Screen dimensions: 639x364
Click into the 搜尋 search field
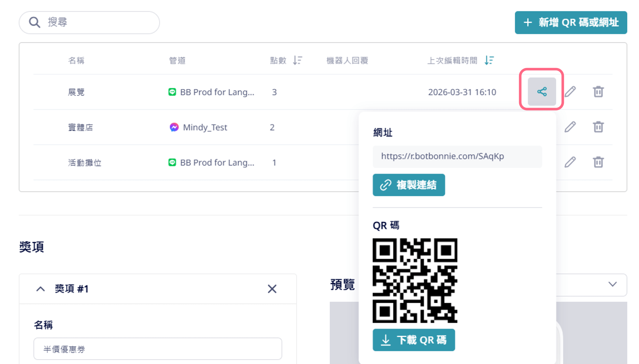pyautogui.click(x=100, y=22)
